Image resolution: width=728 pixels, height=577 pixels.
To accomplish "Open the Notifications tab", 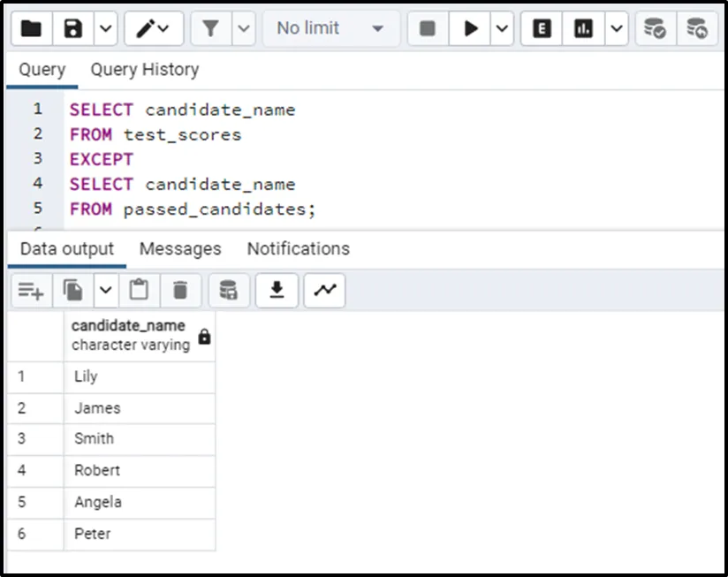I will click(298, 249).
